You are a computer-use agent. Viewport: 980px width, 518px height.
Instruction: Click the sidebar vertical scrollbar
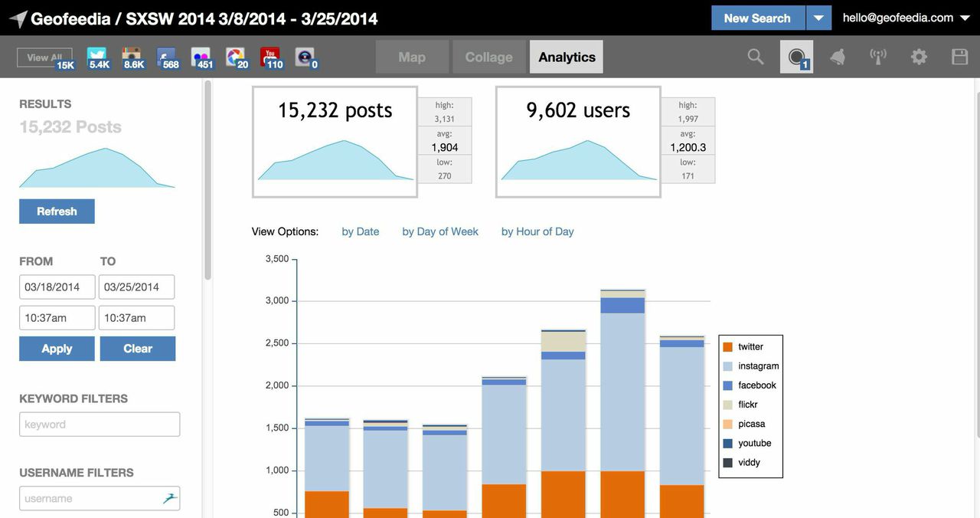207,180
